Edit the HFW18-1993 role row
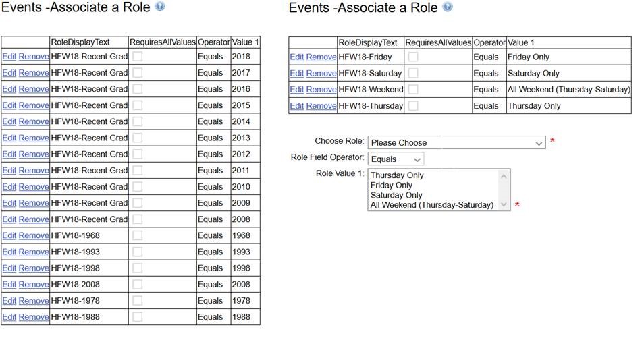Screen dimensions: 644x340 9,252
